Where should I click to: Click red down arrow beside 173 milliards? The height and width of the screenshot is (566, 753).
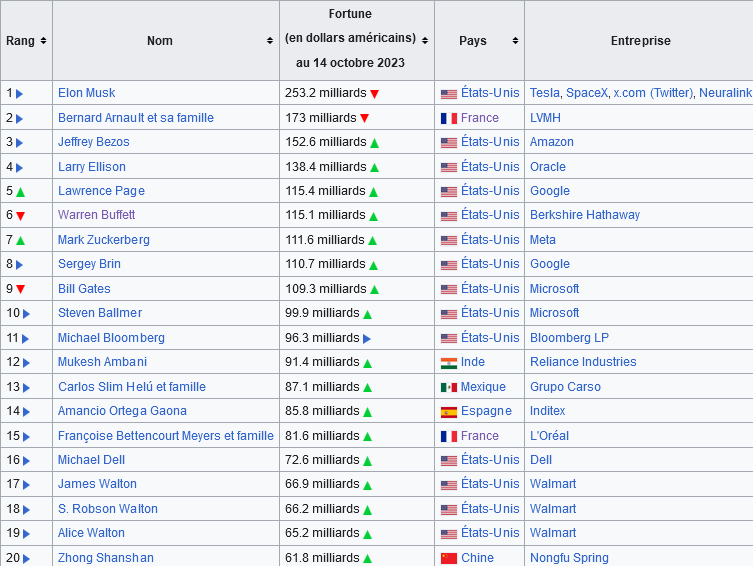pyautogui.click(x=364, y=118)
